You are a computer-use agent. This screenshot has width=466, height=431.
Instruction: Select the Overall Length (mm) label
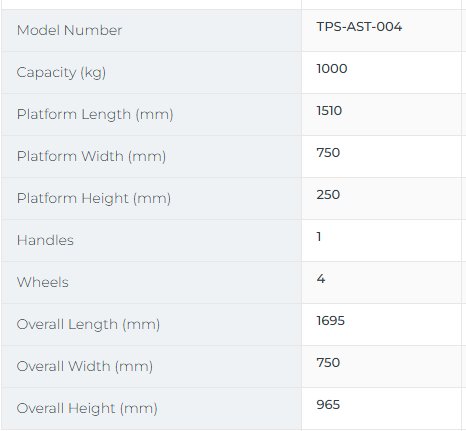(88, 325)
